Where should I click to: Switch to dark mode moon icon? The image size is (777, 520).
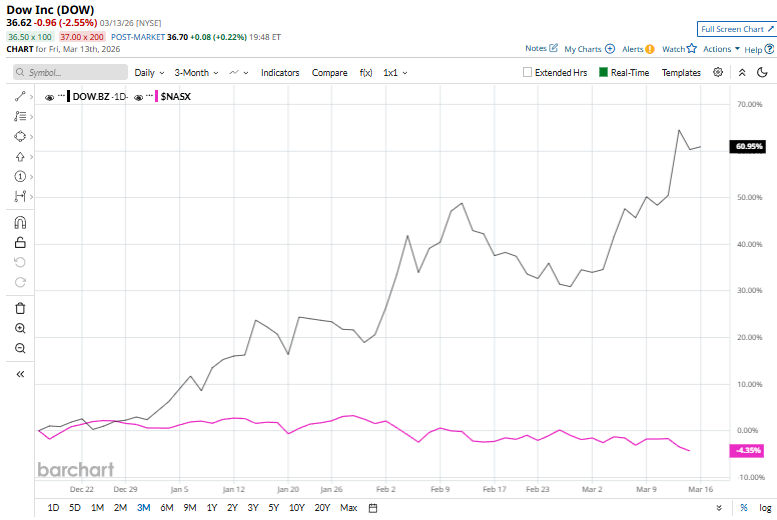click(x=762, y=72)
